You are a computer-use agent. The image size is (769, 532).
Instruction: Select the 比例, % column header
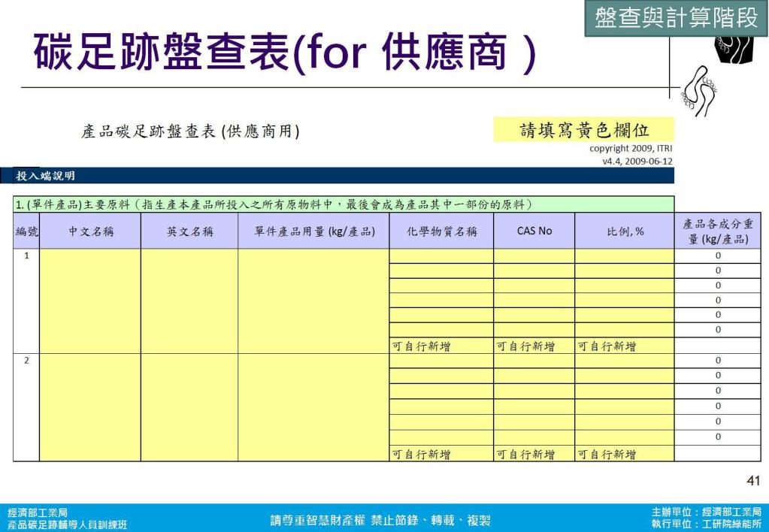(625, 231)
